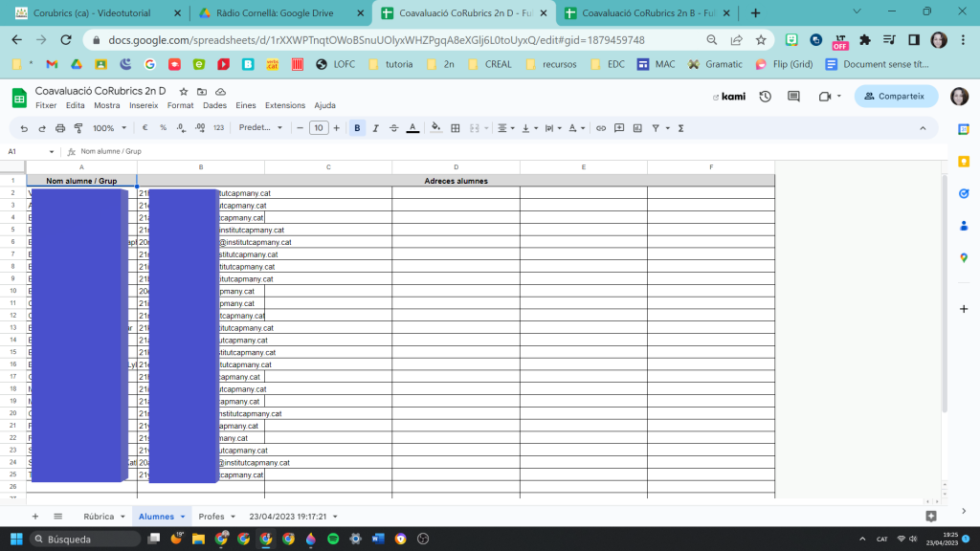The width and height of the screenshot is (980, 551).
Task: Insert a link using the toolbar icon
Action: click(601, 128)
